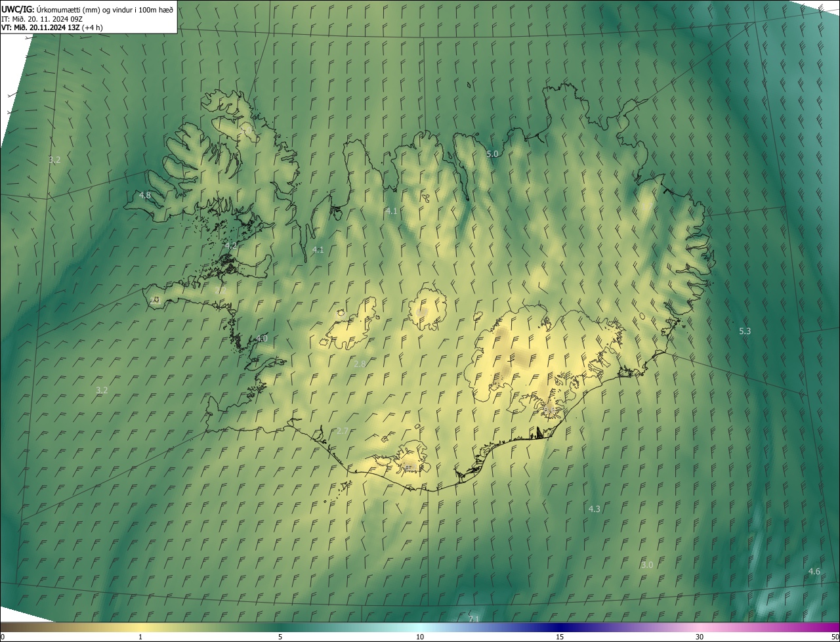The height and width of the screenshot is (642, 840).
Task: Click the 5.0 value label on the map
Action: click(x=492, y=153)
